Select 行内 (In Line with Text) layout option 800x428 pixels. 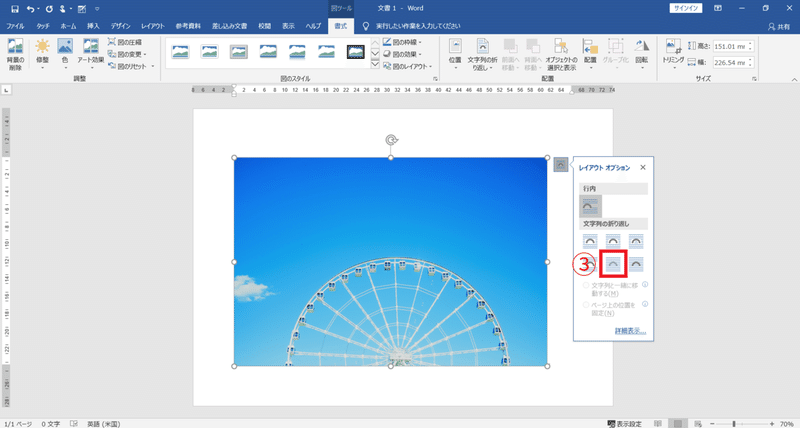click(590, 206)
